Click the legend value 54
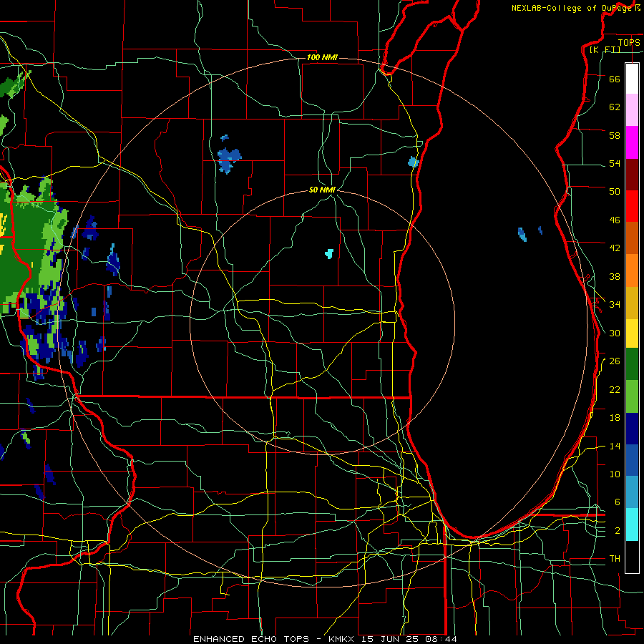This screenshot has width=644, height=644. click(615, 163)
